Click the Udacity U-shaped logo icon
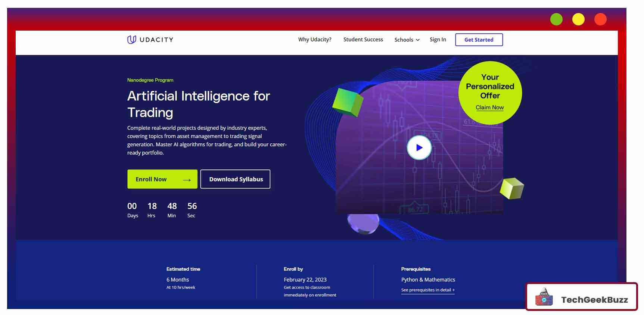This screenshot has height=315, width=644. (x=131, y=40)
